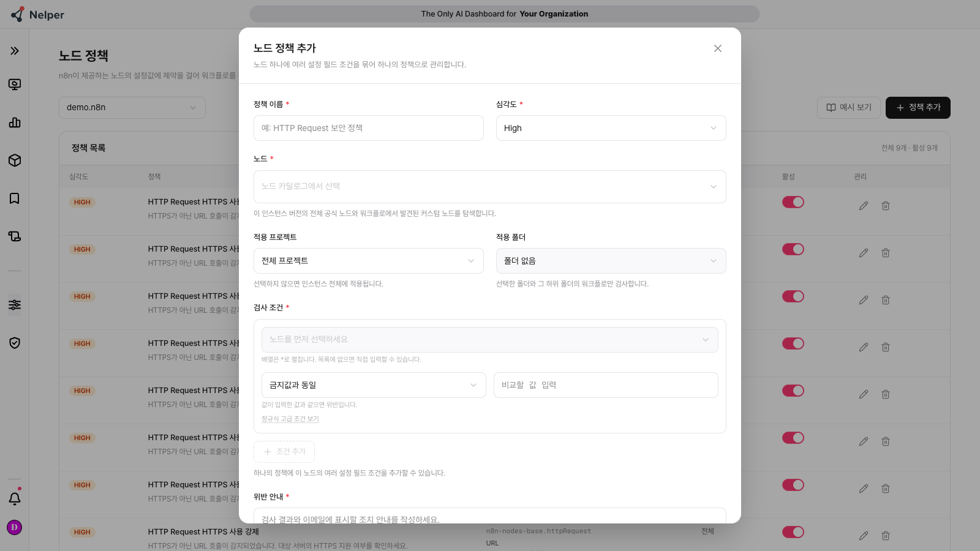Screen dimensions: 980x551
Task: Delete the seventh policy row trash icon
Action: 886,489
